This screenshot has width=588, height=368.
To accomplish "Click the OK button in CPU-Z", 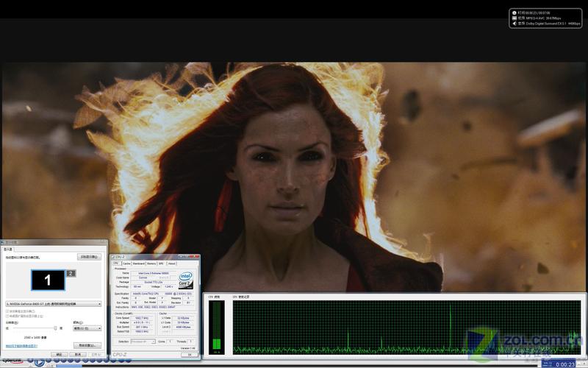I will coord(190,355).
